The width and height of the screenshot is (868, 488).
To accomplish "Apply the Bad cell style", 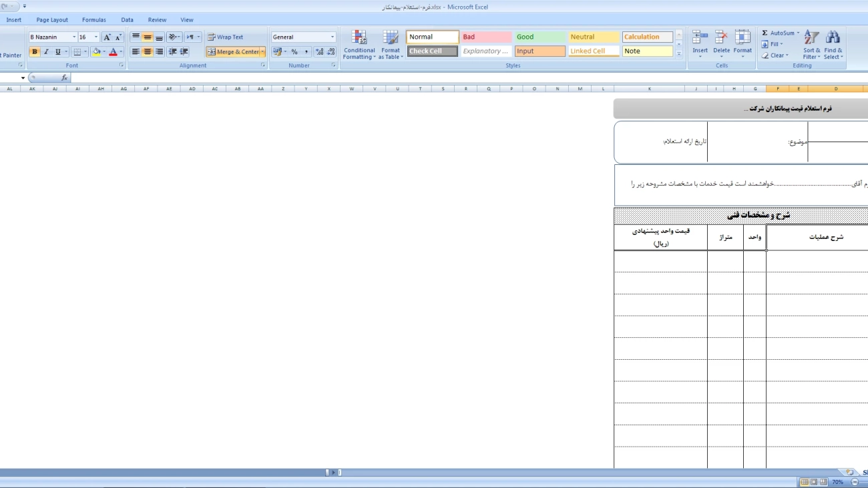I will pos(486,37).
